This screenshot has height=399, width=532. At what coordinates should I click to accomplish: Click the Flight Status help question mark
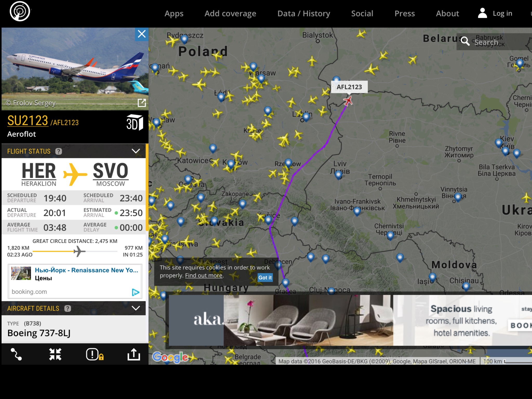pyautogui.click(x=59, y=151)
